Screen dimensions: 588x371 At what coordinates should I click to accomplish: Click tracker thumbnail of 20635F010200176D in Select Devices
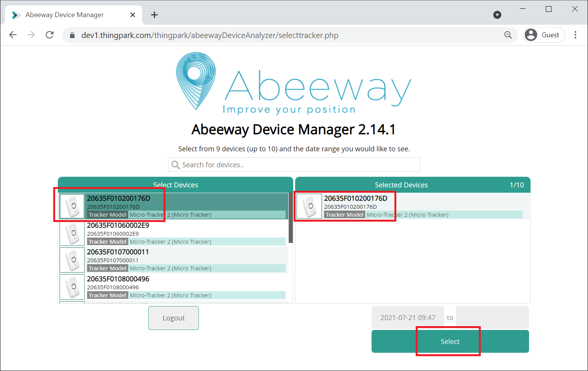72,206
